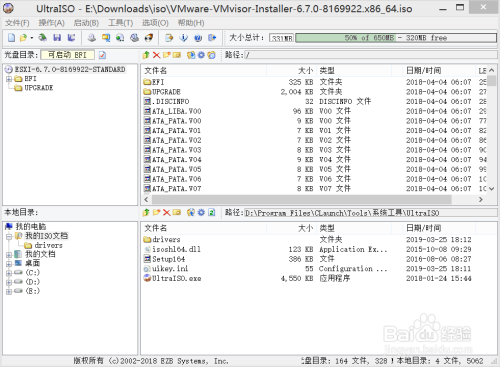Sort disc list by 大小 column header
Screen dimensions: 500x367
(291, 71)
